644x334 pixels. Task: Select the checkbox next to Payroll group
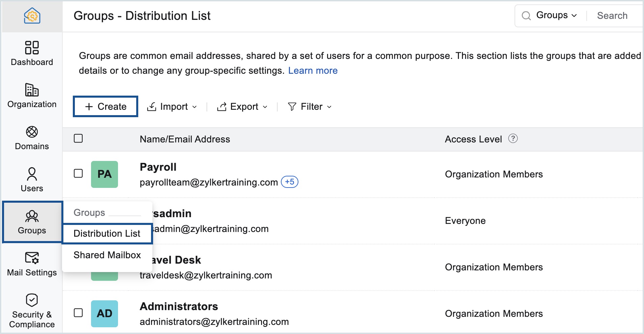click(78, 174)
